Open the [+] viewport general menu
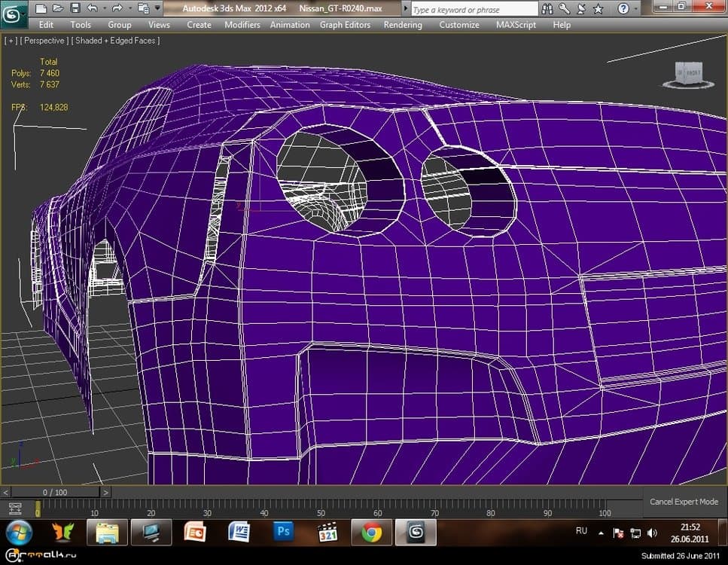728x565 pixels. [11, 41]
